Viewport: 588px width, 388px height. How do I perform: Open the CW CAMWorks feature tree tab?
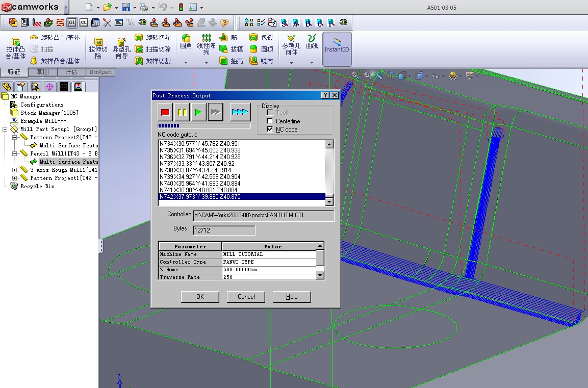point(63,87)
